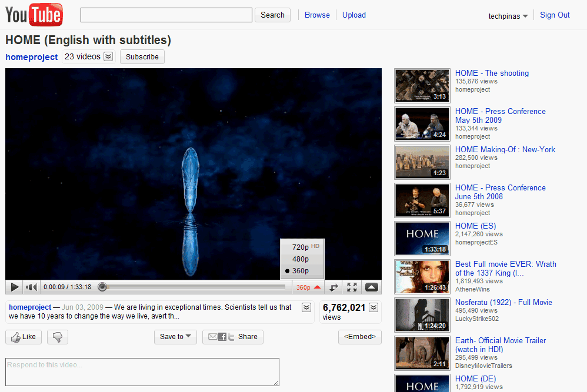Click HOME - The shooting title link
Image resolution: width=587 pixels, height=392 pixels.
tap(492, 73)
